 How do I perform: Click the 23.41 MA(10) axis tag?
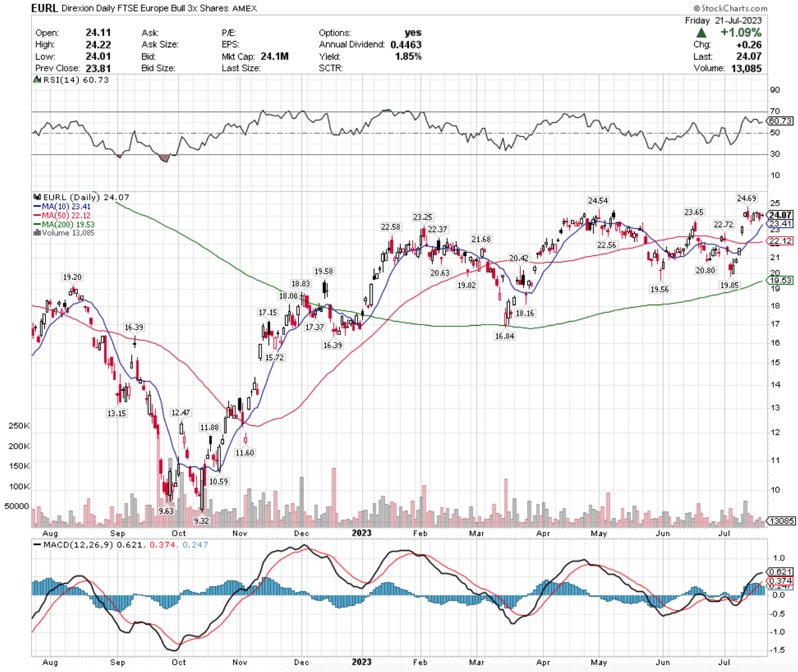click(x=781, y=223)
